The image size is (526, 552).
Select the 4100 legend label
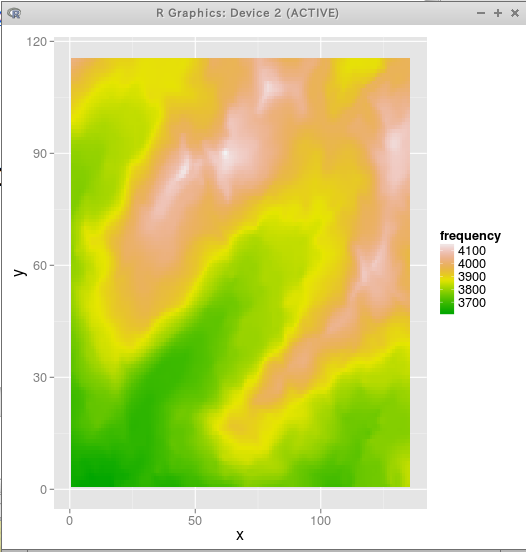coord(472,251)
